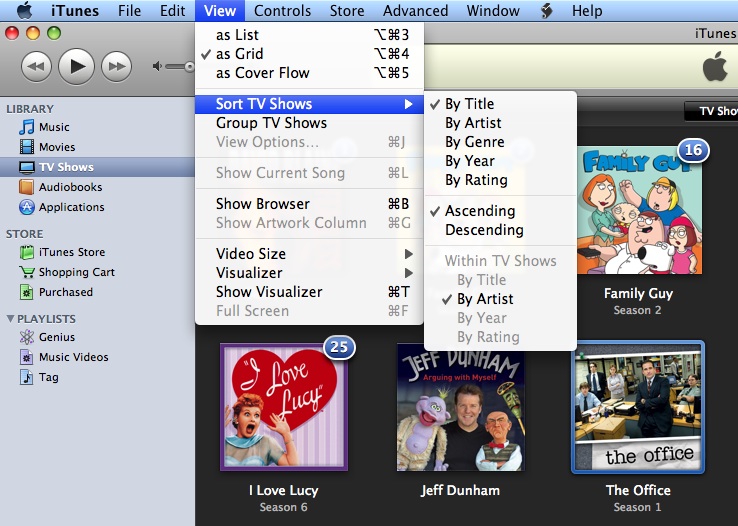Click the Apple logo in display panel
This screenshot has width=738, height=526.
coord(715,66)
